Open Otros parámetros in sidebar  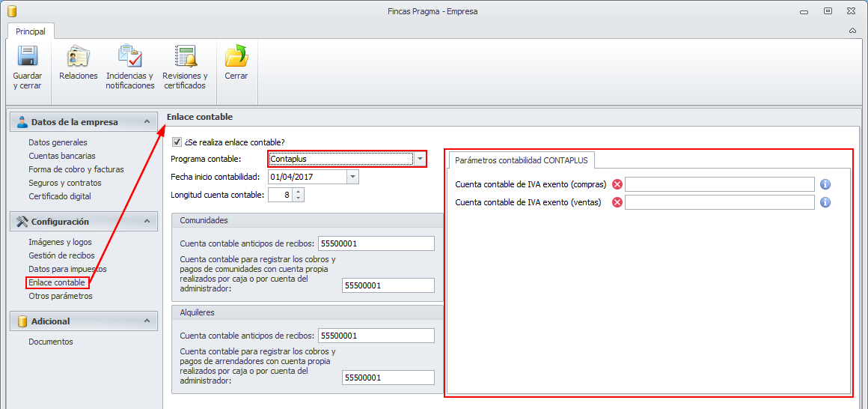click(61, 296)
